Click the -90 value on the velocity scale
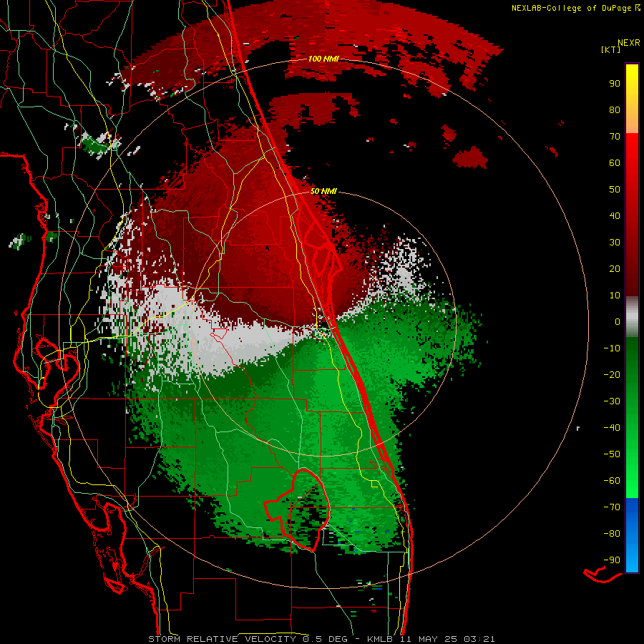 (612, 560)
